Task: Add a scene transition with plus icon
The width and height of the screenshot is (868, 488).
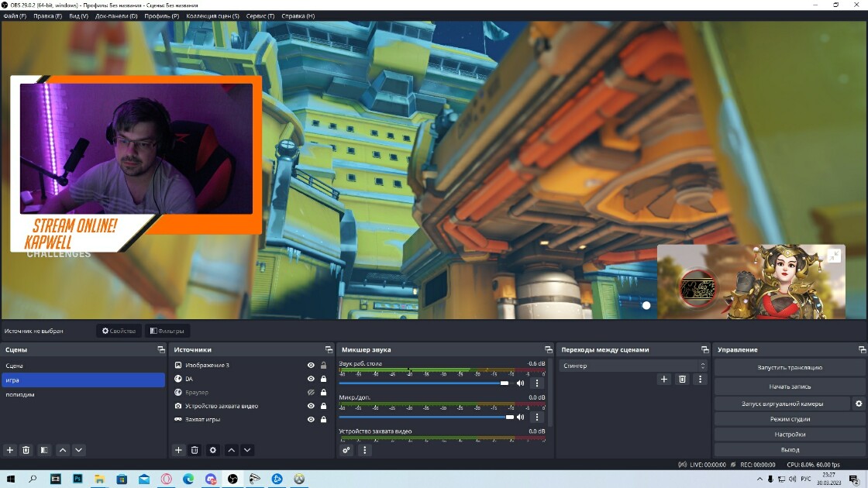Action: pyautogui.click(x=663, y=379)
